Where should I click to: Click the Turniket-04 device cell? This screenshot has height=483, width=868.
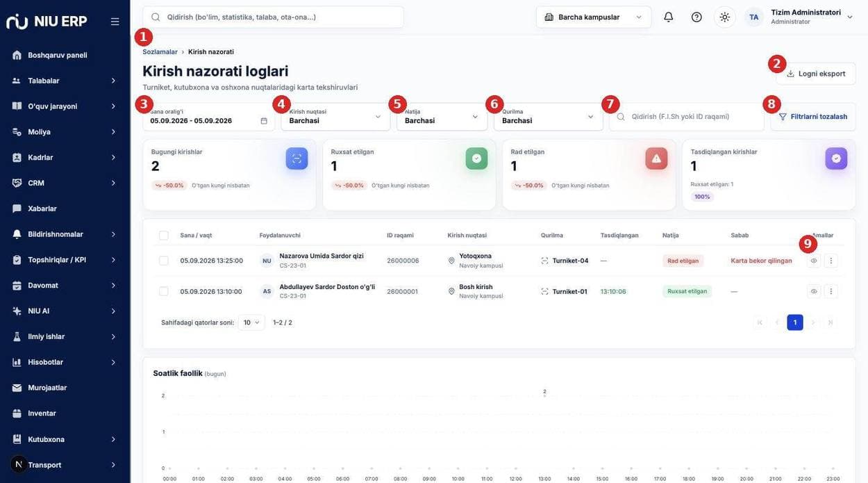point(565,261)
